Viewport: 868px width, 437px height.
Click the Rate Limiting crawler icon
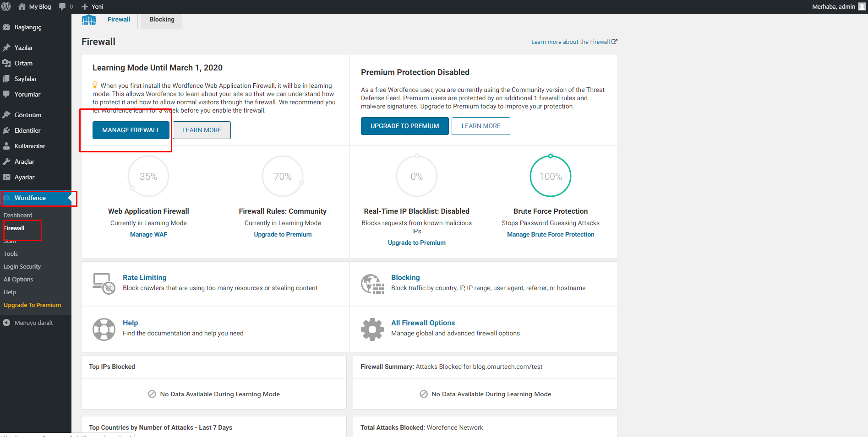pos(104,284)
